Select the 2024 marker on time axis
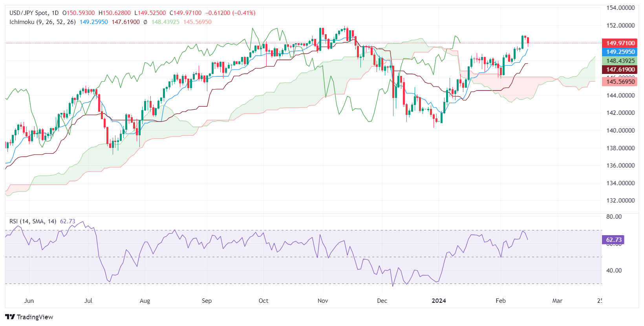This screenshot has width=644, height=326. tap(439, 301)
